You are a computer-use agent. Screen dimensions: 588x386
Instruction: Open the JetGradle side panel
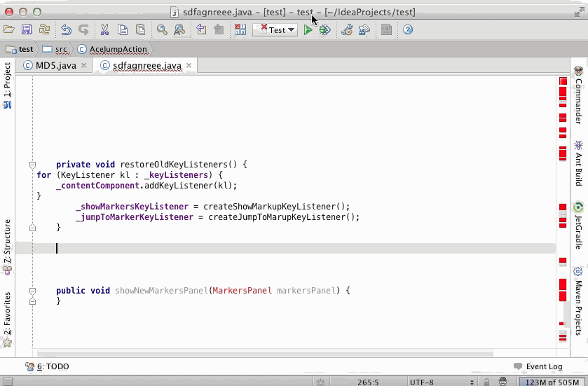coord(579,225)
